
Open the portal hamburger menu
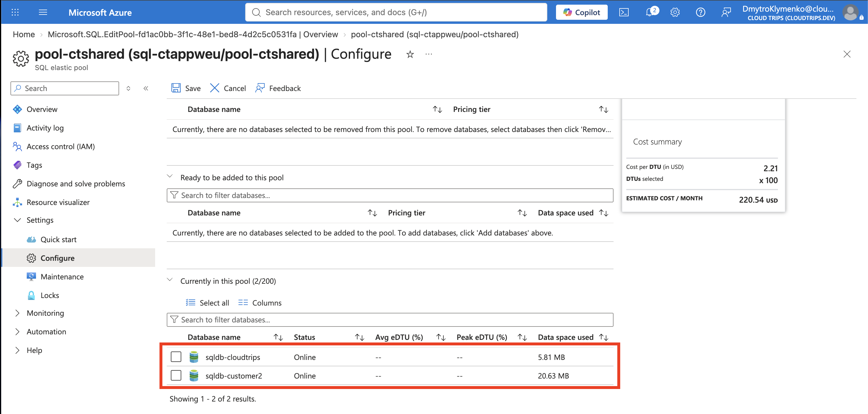pyautogui.click(x=43, y=13)
